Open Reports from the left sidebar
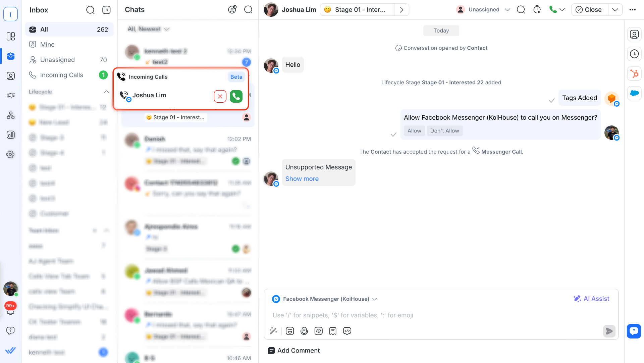 pos(11,135)
